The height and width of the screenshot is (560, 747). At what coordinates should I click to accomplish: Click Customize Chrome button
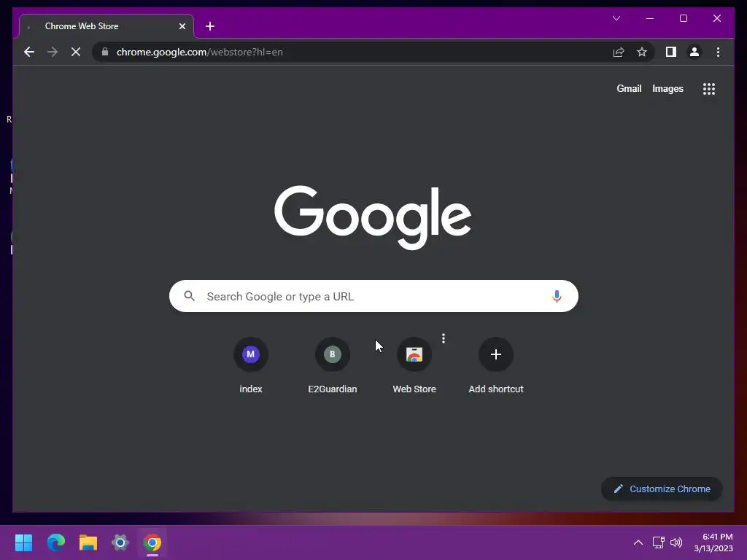[662, 489]
